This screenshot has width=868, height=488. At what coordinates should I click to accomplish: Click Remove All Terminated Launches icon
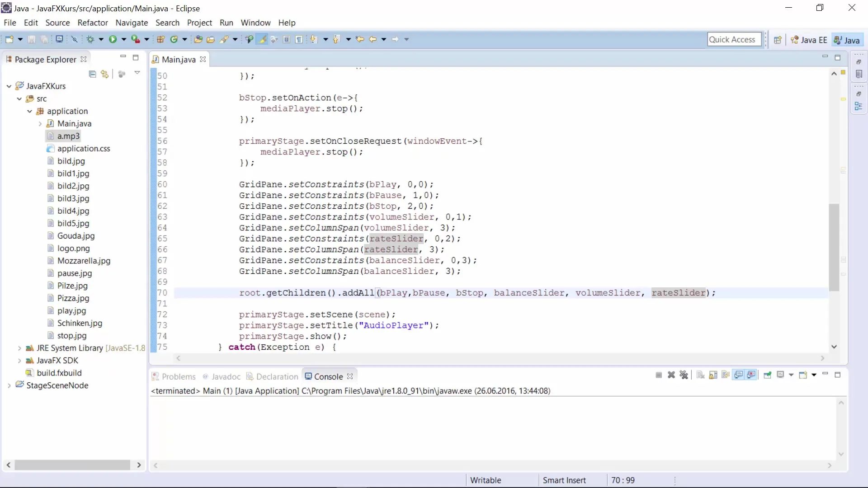pos(684,375)
